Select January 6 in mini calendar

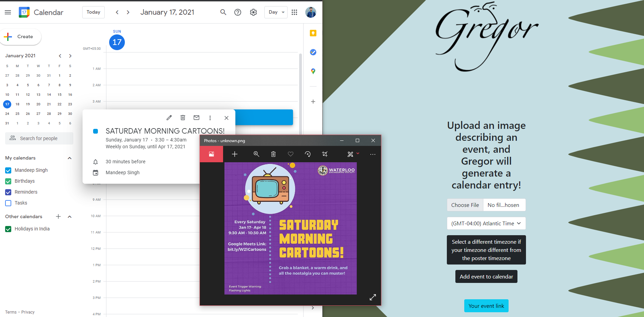(x=39, y=85)
